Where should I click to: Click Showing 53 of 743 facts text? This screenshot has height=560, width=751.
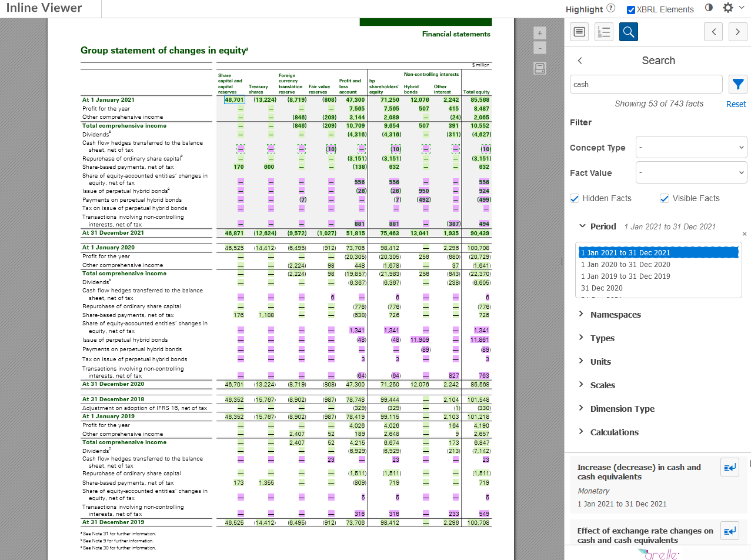tap(659, 104)
